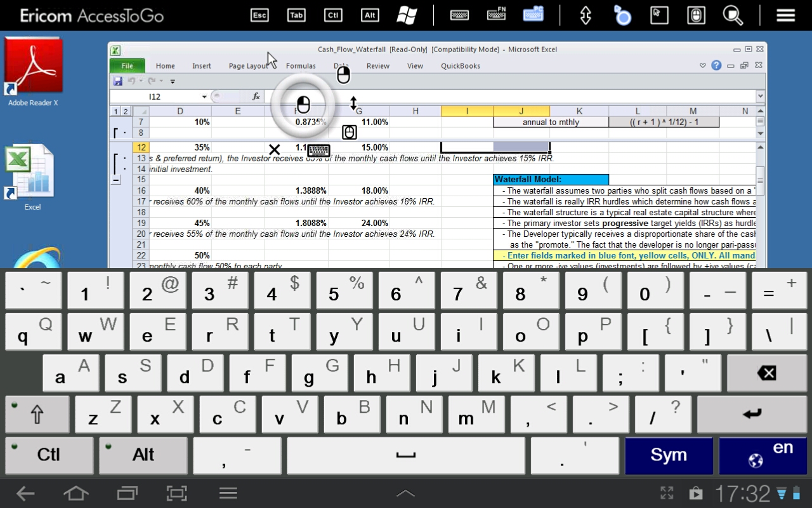Collapse the outline group with the minus button

tap(115, 180)
